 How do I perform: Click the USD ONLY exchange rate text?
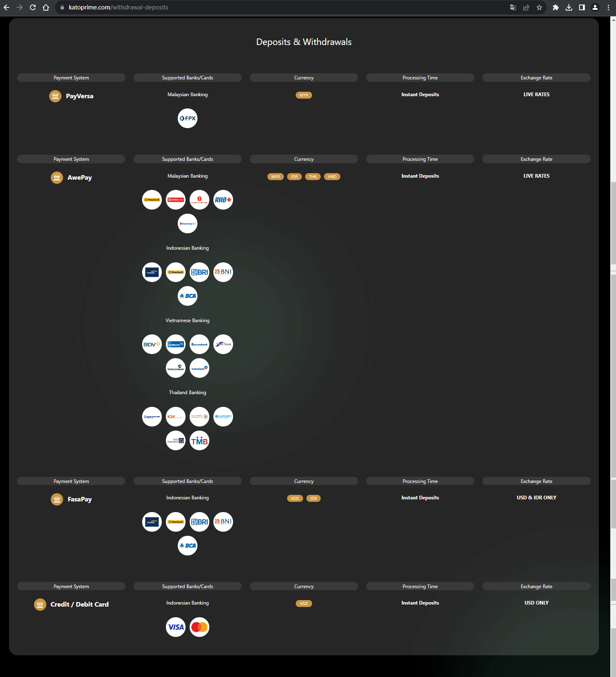[537, 603]
